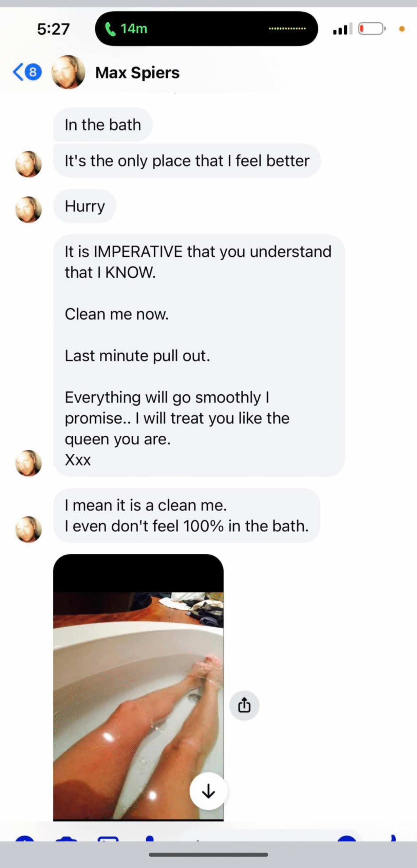
Task: Tap the cellular signal bars indicator
Action: click(343, 29)
